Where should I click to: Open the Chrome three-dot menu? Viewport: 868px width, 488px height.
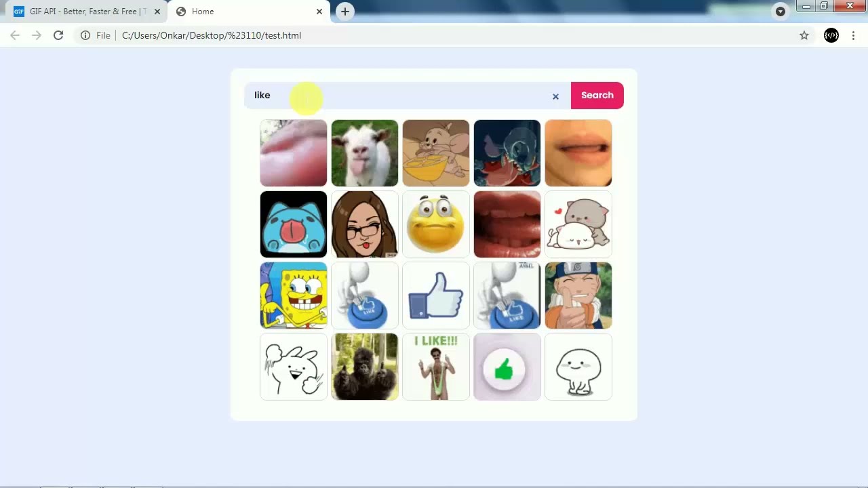[x=853, y=35]
